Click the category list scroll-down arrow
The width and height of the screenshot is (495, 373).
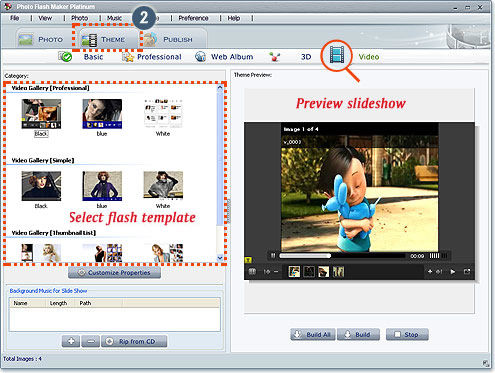(220, 258)
